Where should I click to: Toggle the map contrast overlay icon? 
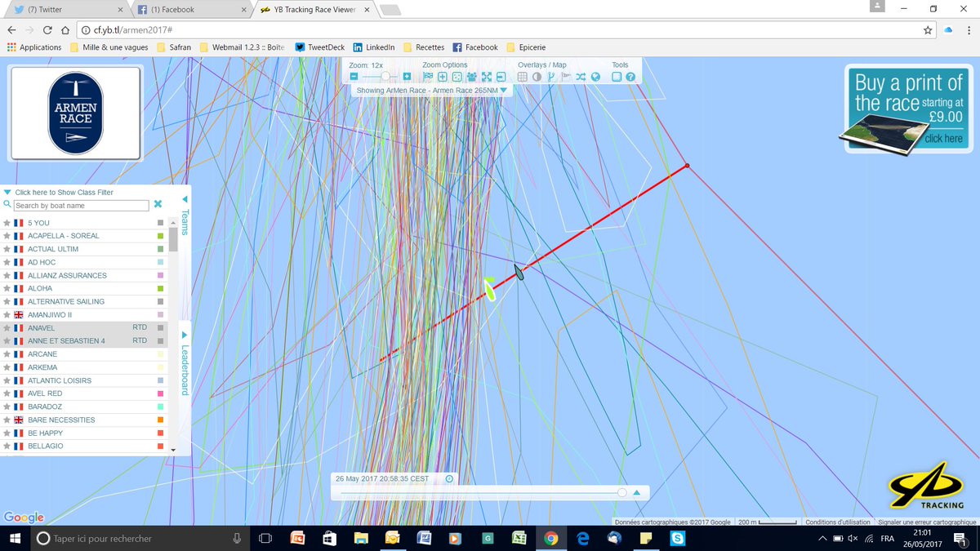tap(536, 76)
